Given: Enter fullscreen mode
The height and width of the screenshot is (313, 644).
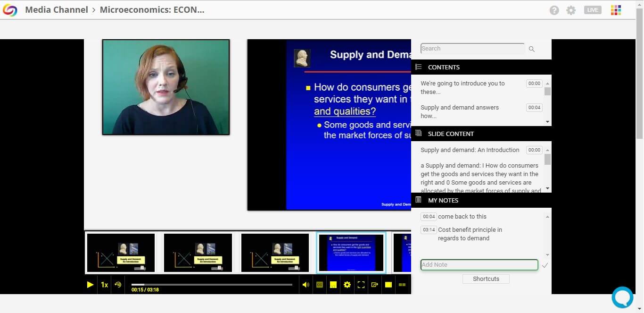Looking at the screenshot, I should (361, 285).
